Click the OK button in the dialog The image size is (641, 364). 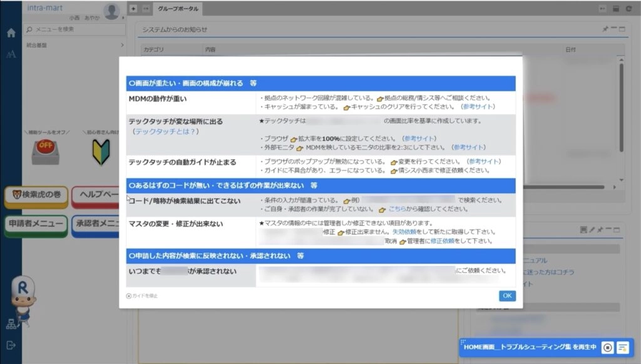(x=507, y=296)
